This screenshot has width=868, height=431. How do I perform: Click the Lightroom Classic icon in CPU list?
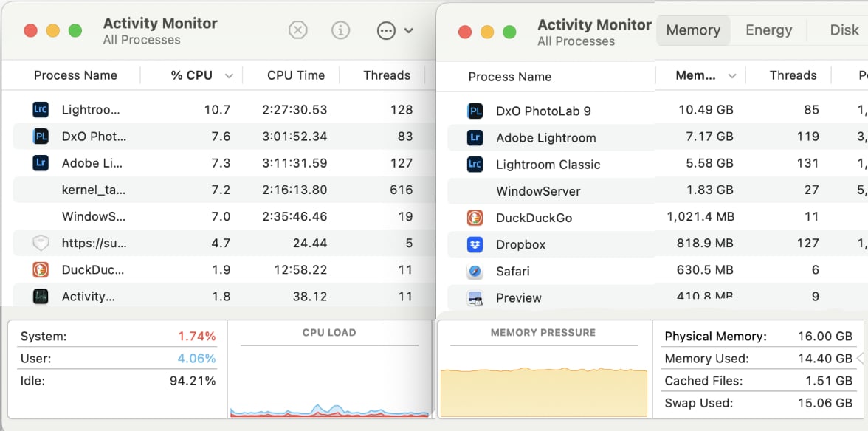[41, 110]
